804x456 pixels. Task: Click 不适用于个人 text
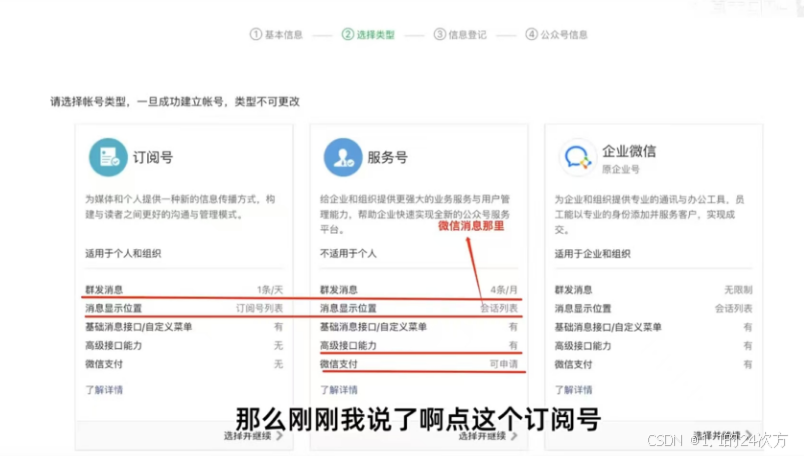348,253
